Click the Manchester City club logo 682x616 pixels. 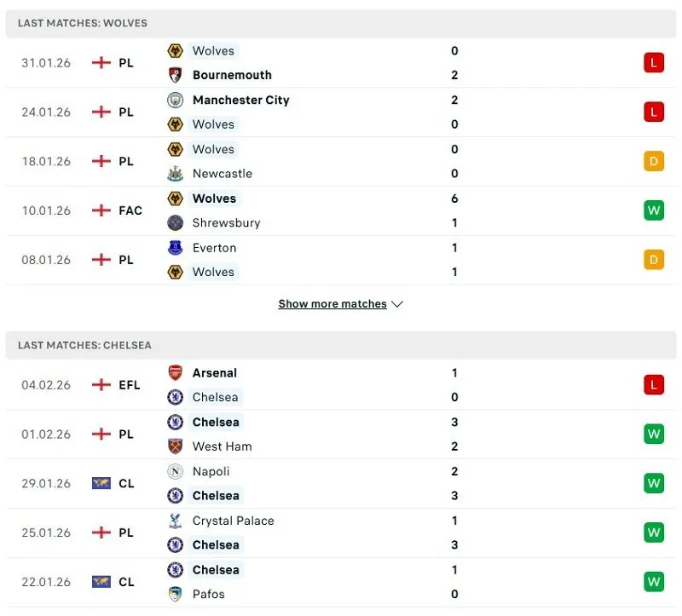click(176, 100)
